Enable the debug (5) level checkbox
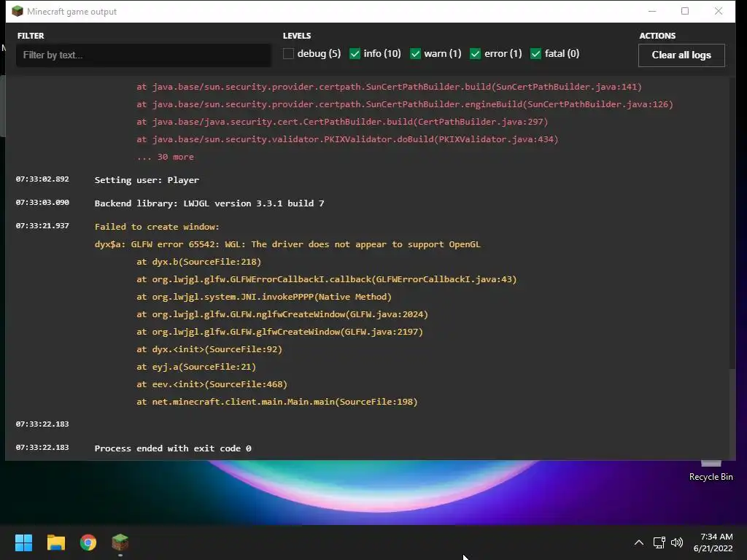The image size is (747, 560). (x=288, y=54)
